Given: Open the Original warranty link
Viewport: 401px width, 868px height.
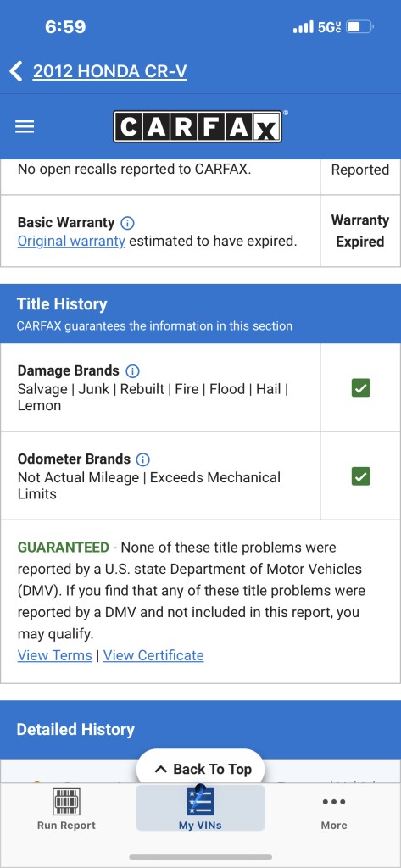Looking at the screenshot, I should coord(71,242).
